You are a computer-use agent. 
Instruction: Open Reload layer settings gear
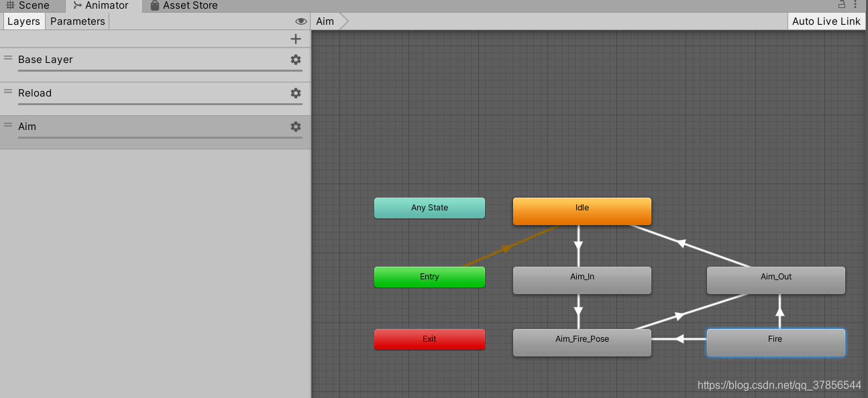pos(295,93)
